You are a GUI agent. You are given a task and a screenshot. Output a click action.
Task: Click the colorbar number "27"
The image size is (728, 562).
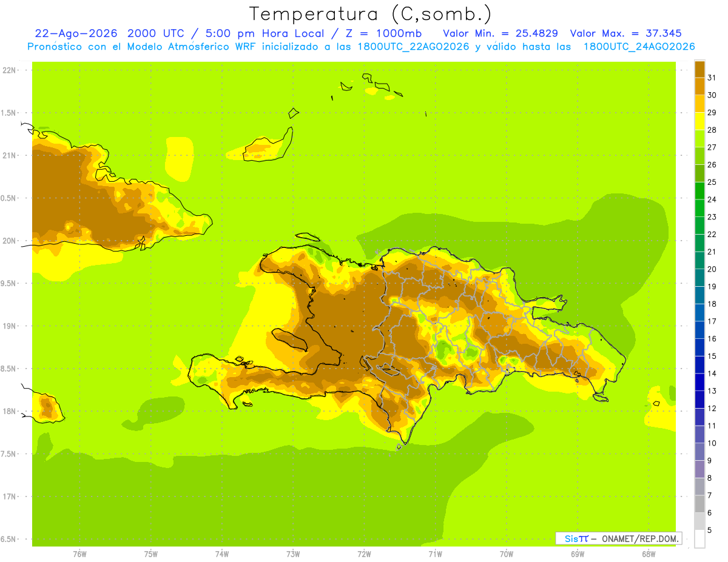[712, 147]
